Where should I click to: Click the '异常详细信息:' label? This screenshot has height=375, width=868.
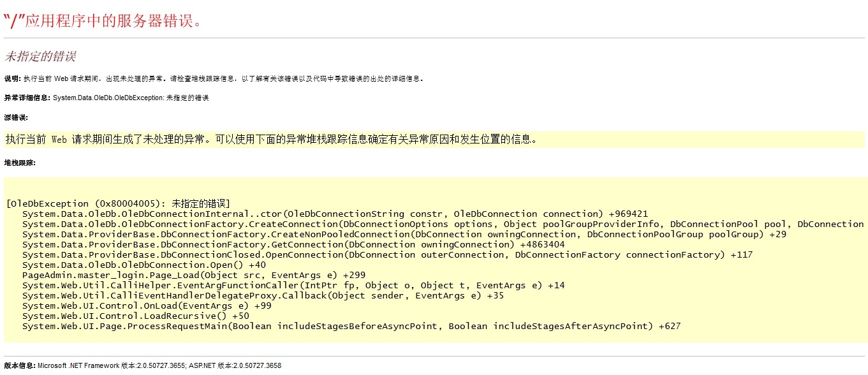coord(27,98)
